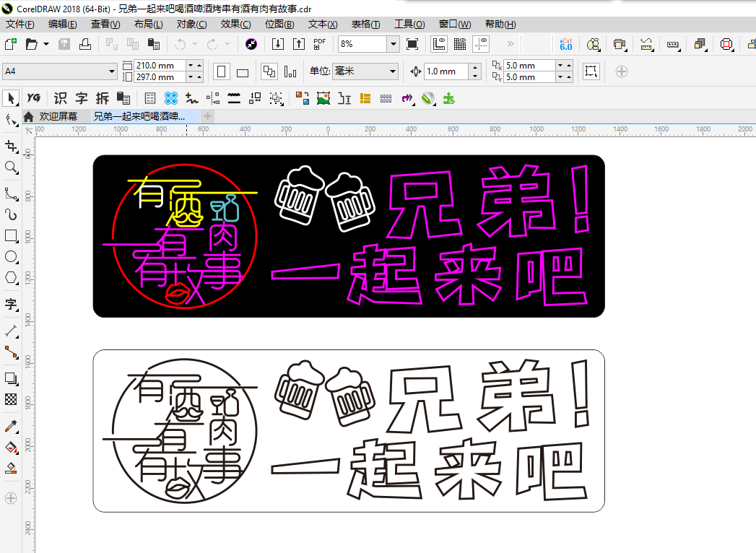Click the toolbox quick customize plus

tap(11, 498)
